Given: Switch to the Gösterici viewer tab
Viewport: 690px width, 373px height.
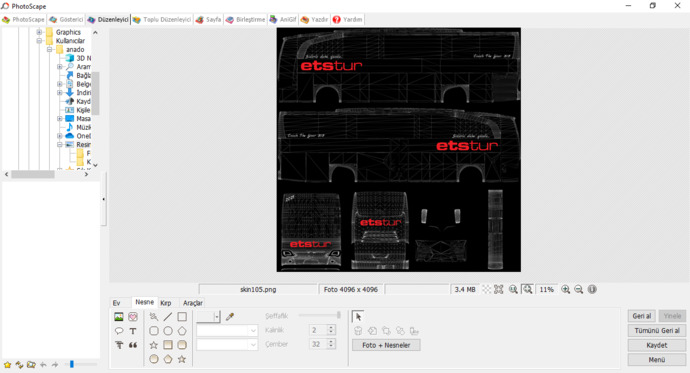Looking at the screenshot, I should [x=66, y=19].
